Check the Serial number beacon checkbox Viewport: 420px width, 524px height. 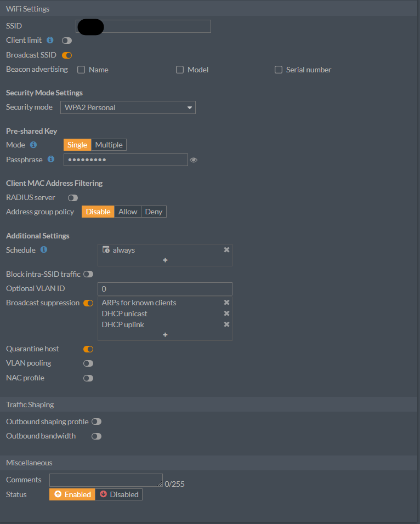[279, 70]
